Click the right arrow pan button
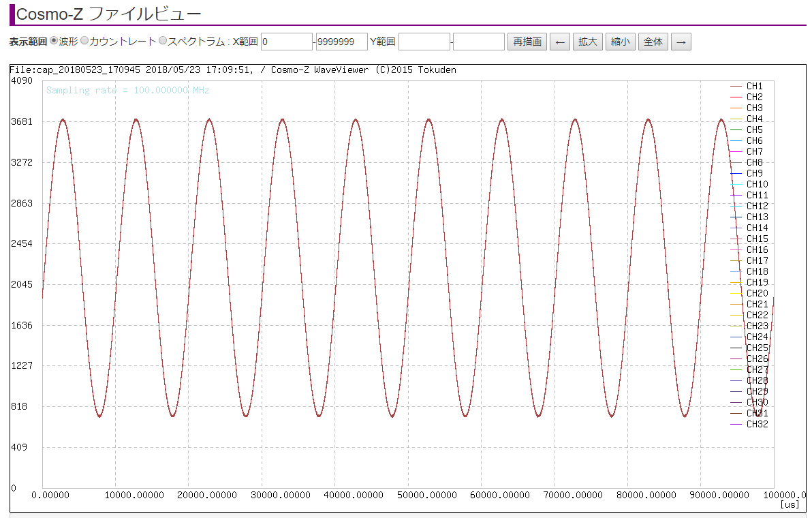Image resolution: width=812 pixels, height=518 pixels. click(x=681, y=42)
